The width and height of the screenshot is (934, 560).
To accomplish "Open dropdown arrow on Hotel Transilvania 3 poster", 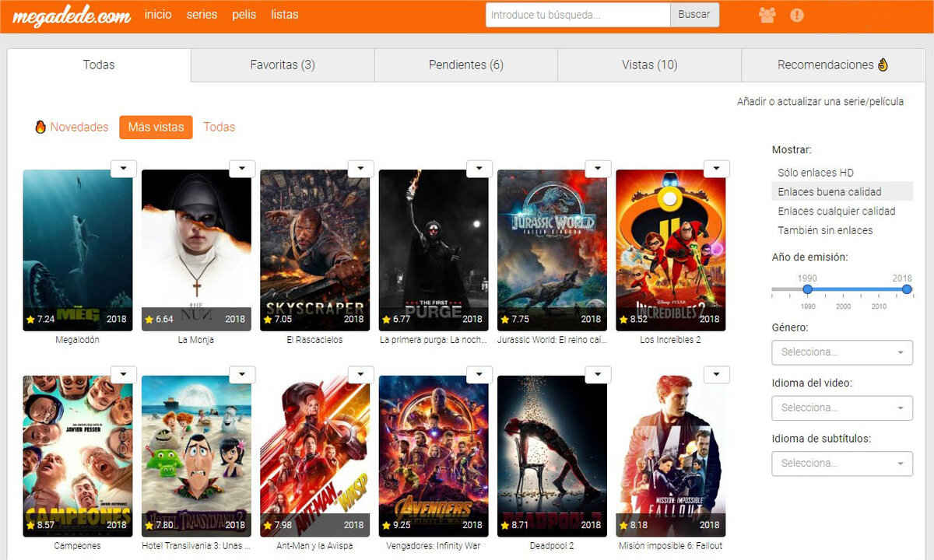I will 242,374.
